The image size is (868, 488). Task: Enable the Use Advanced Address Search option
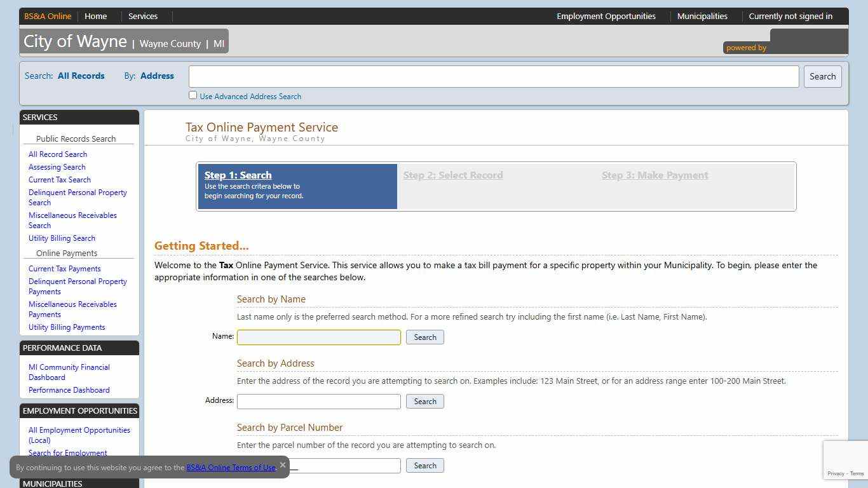(193, 95)
